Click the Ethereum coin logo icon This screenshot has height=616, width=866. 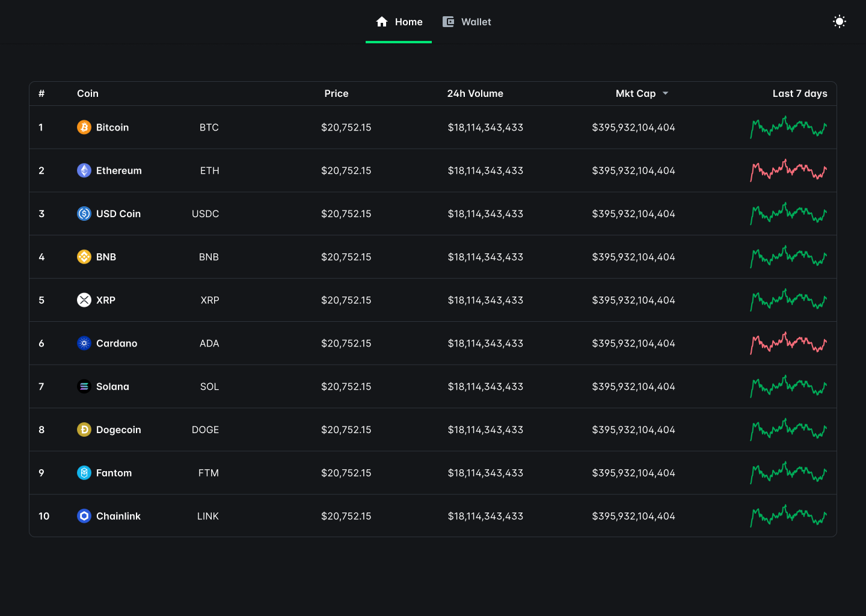point(84,170)
